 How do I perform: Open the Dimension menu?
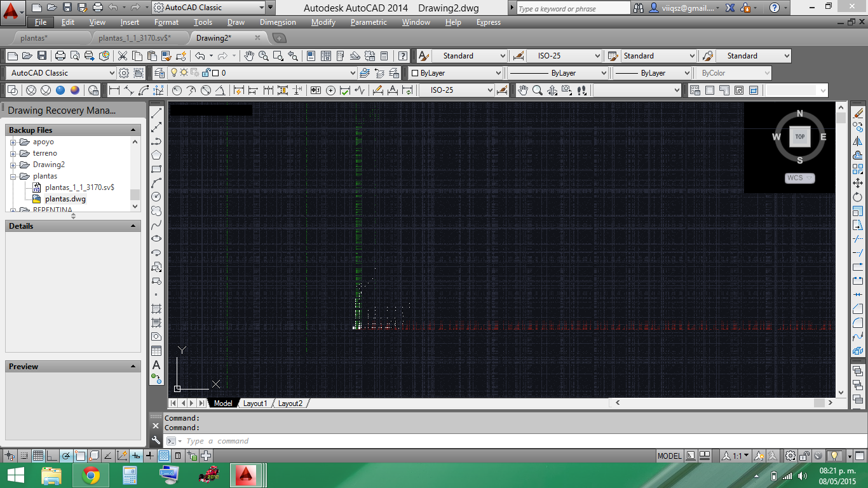tap(278, 22)
